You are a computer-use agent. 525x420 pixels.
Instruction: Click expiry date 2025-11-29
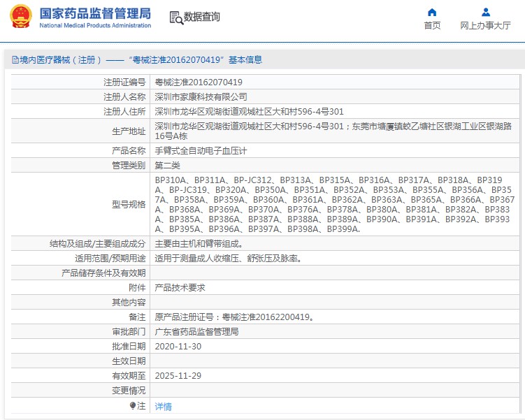tap(178, 376)
